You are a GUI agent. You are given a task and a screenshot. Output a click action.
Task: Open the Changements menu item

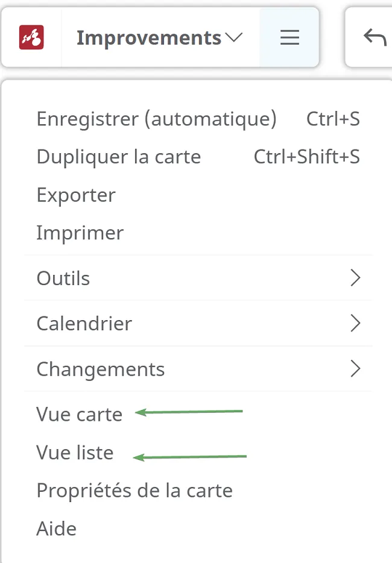[198, 369]
